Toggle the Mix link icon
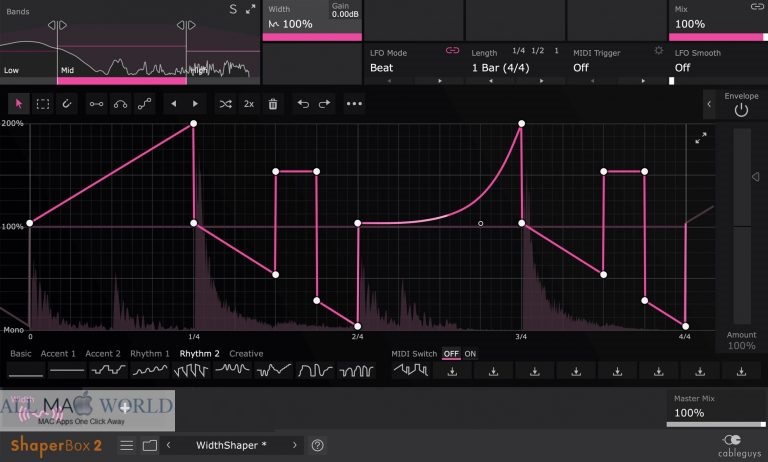Screen dimensions: 768x462 757,6
